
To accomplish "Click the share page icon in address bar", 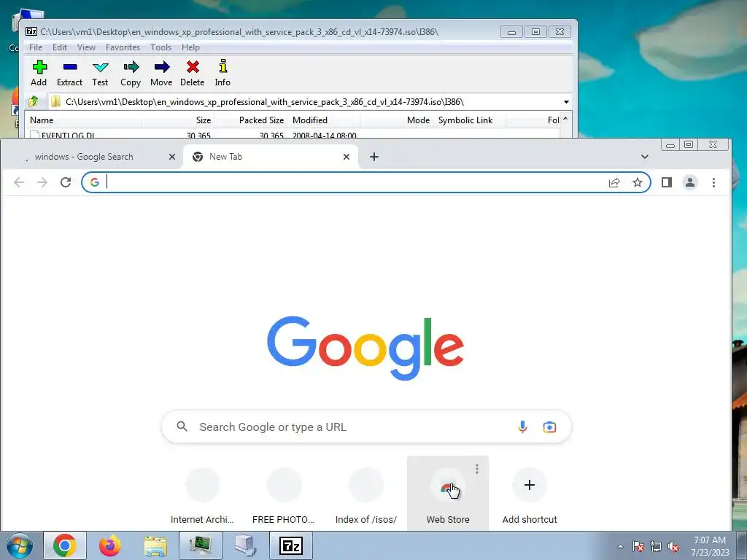I will 614,182.
